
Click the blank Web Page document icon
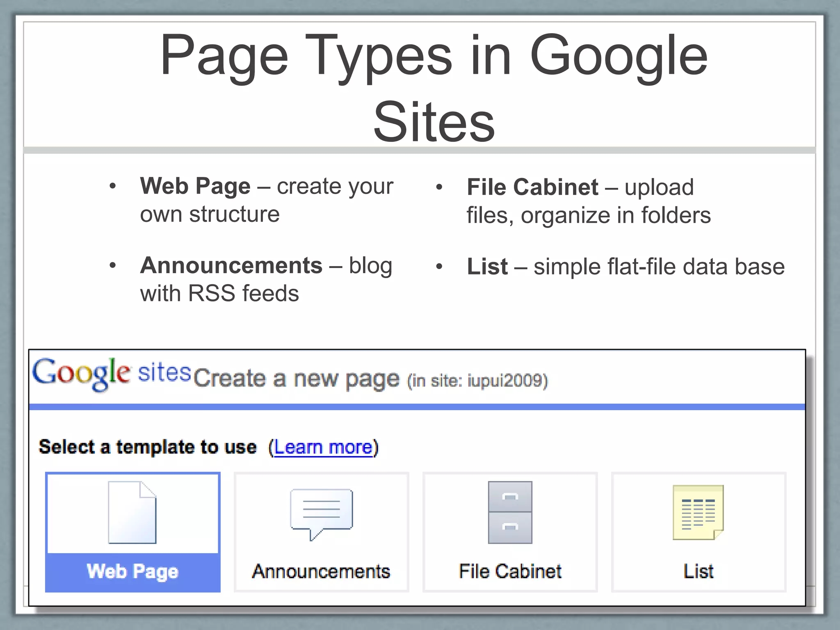point(132,512)
